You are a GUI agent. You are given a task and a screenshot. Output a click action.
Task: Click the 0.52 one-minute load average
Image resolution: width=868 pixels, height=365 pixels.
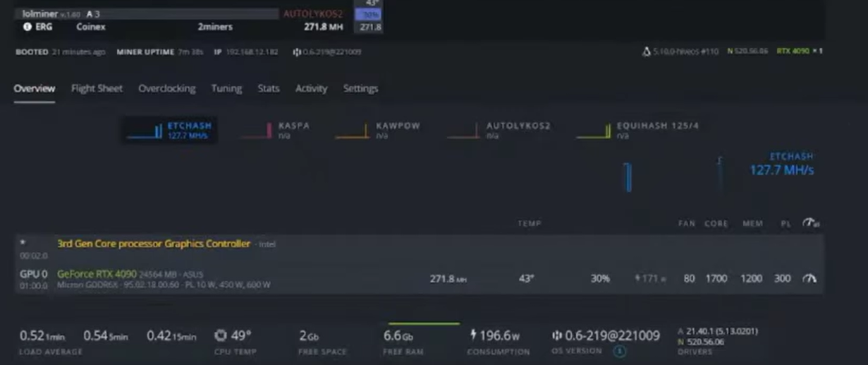point(44,335)
